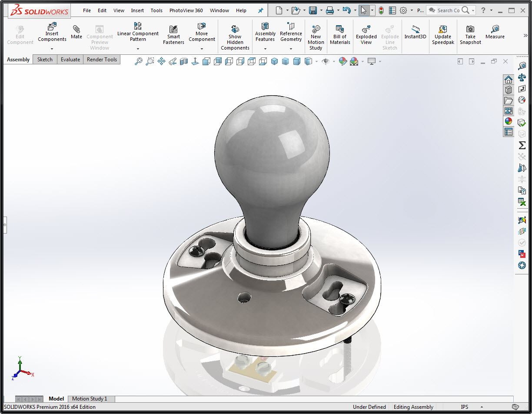Expand Insert Components dropdown arrow

pos(52,49)
